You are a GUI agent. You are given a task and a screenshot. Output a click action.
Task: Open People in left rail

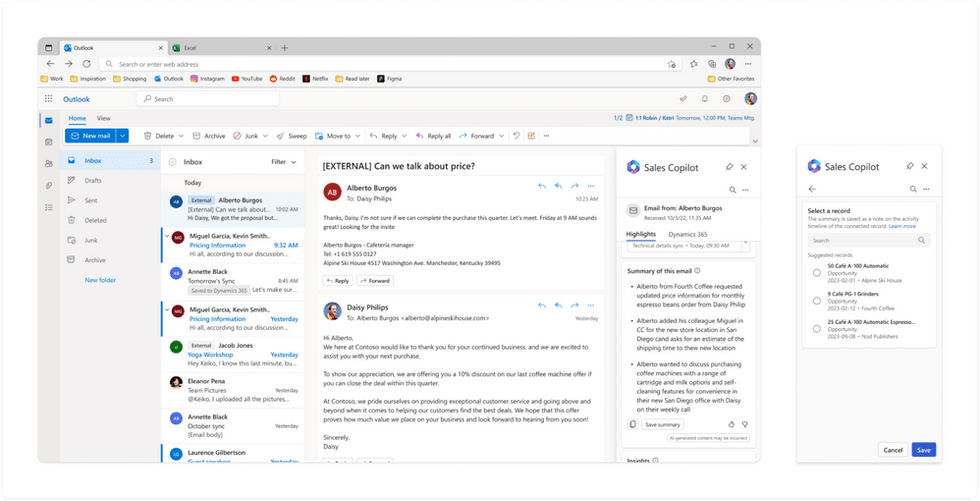[49, 164]
